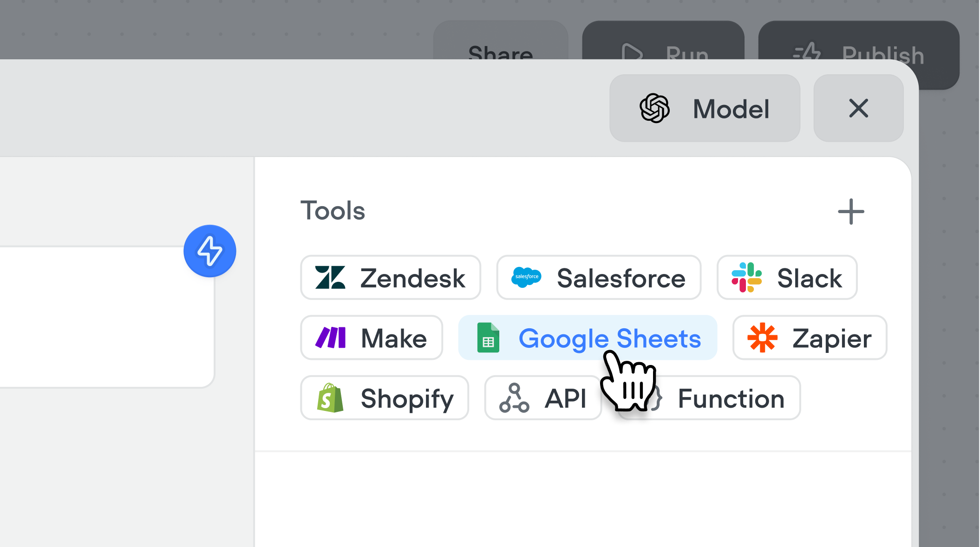Click the Zapier asterisk logo

tap(763, 338)
